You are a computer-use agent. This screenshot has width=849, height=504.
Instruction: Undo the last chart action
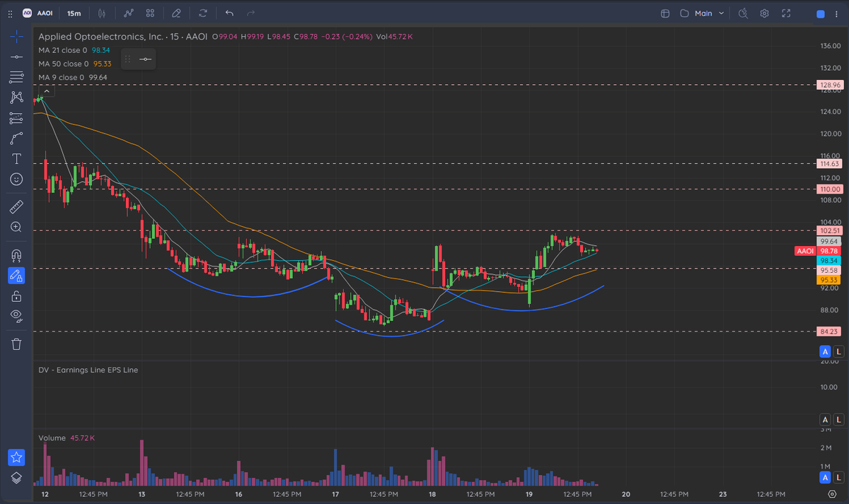point(229,13)
